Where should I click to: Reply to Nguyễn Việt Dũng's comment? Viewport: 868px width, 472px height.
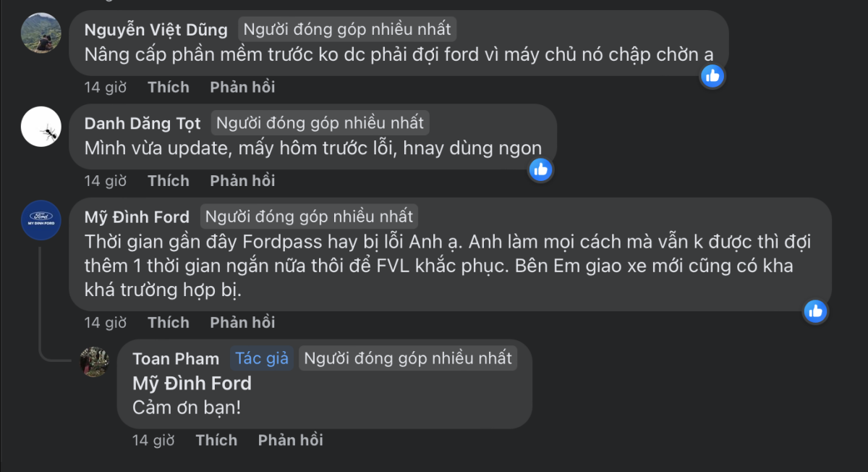tap(242, 88)
